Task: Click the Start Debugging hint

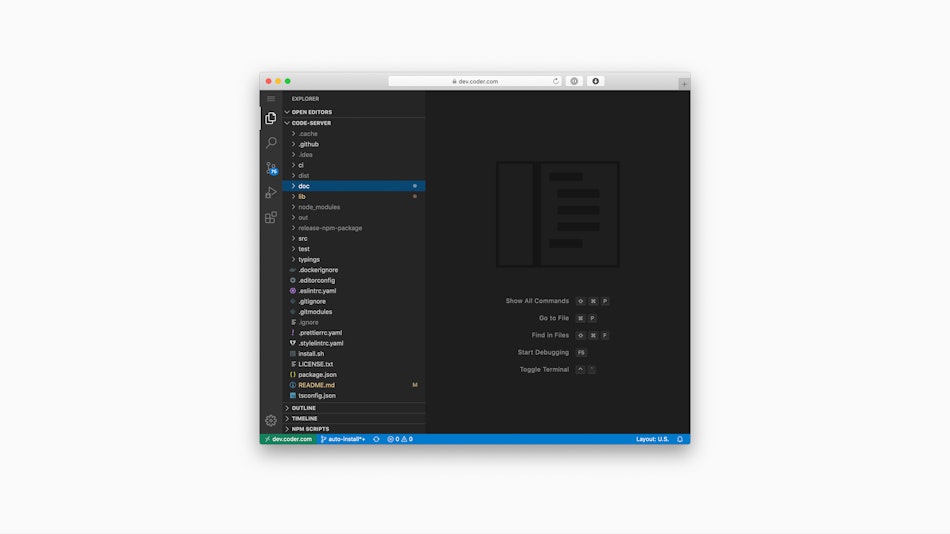Action: [x=543, y=352]
